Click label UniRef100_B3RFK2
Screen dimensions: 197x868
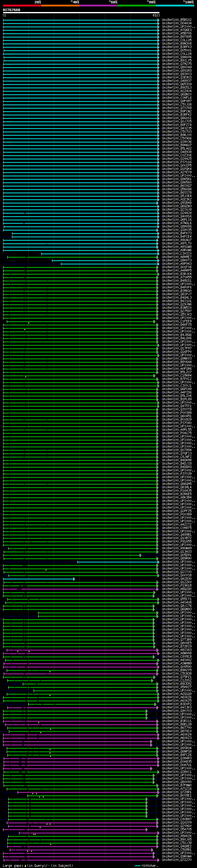(x=177, y=115)
